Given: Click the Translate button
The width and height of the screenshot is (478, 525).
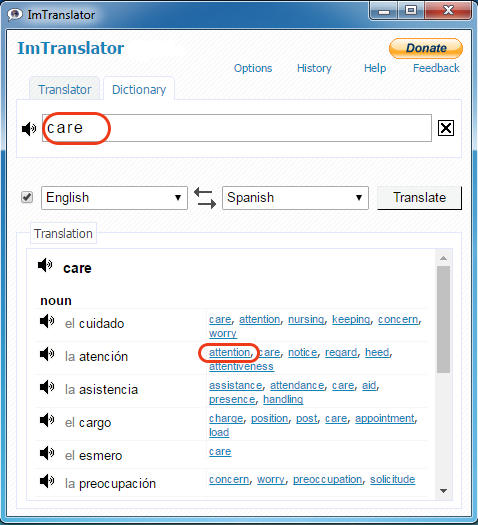Looking at the screenshot, I should pyautogui.click(x=419, y=198).
